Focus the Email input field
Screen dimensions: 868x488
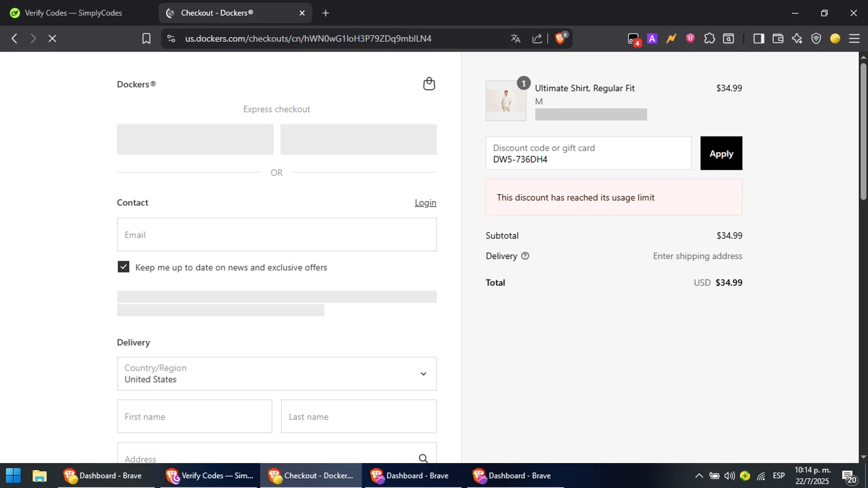click(277, 234)
